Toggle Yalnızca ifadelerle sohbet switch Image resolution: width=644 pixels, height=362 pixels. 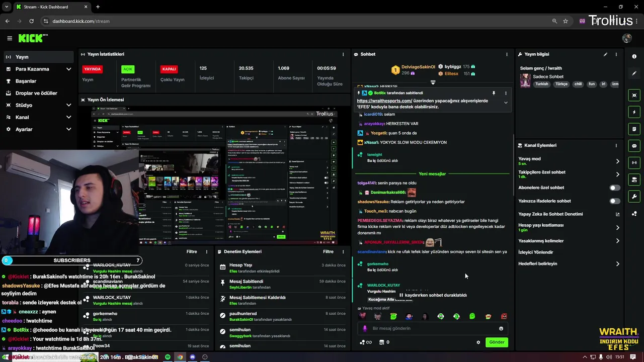point(615,201)
